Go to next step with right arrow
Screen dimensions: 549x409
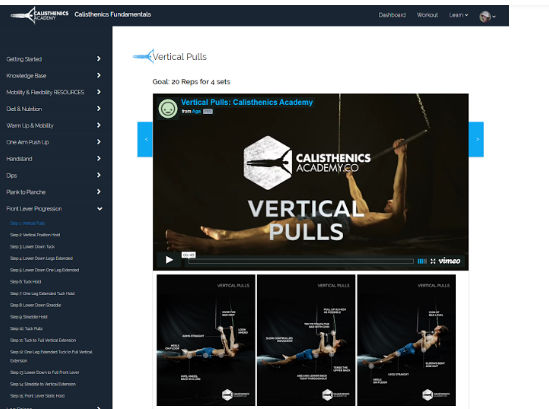tap(477, 139)
